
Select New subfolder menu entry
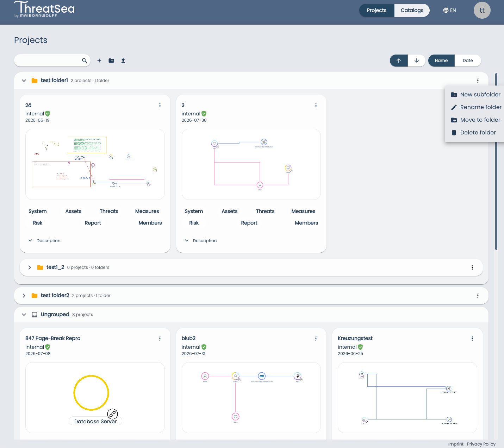[x=476, y=95]
